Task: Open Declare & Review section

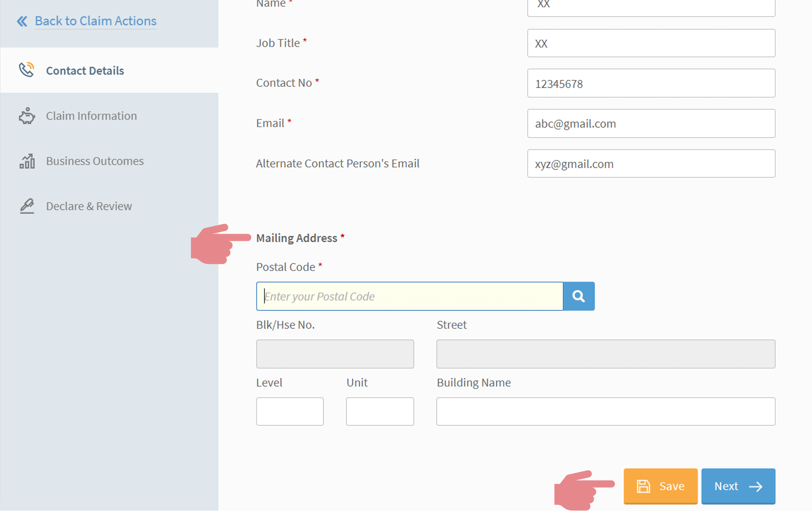Action: (x=89, y=206)
